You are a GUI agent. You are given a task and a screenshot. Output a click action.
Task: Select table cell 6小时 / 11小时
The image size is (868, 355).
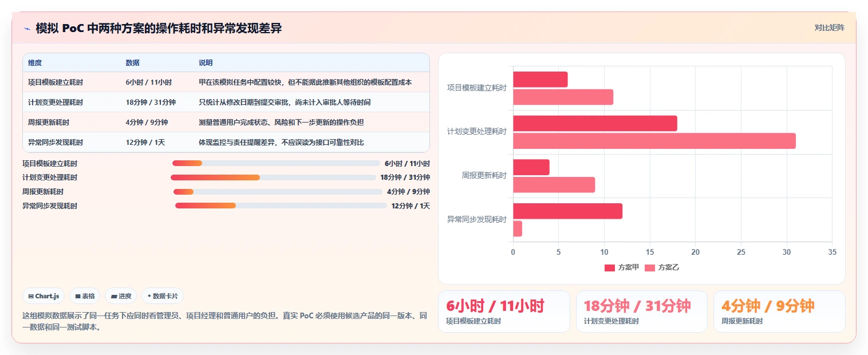(x=149, y=82)
